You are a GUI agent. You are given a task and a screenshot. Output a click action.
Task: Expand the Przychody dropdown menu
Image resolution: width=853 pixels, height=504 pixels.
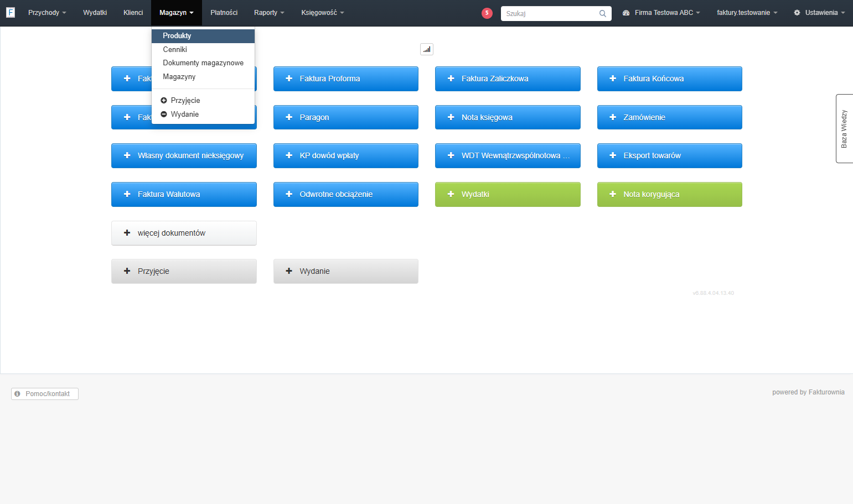click(47, 13)
